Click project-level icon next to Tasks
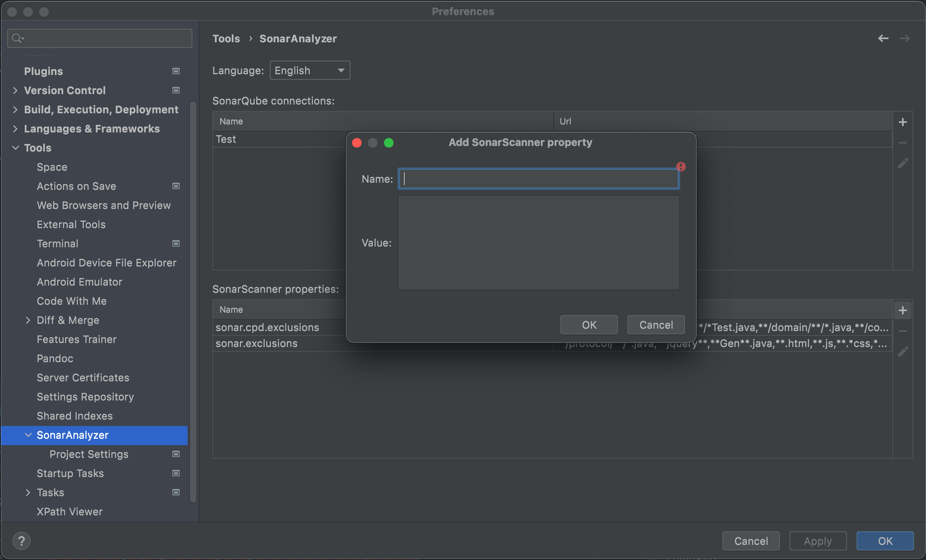 tap(176, 492)
